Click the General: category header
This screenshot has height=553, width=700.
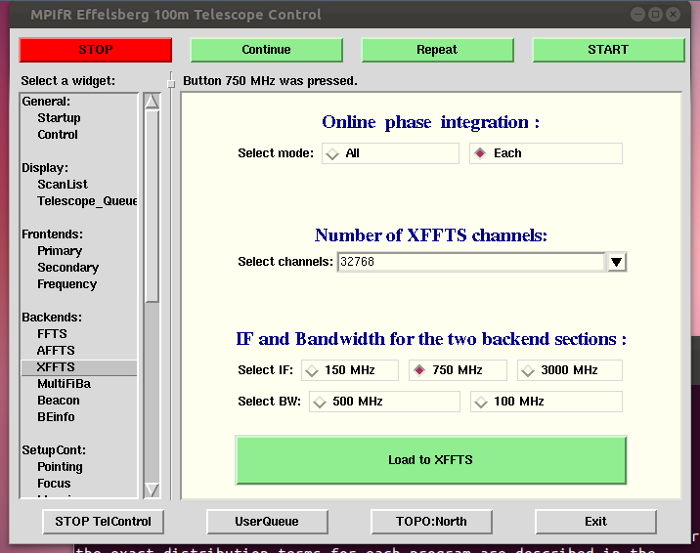[x=46, y=101]
